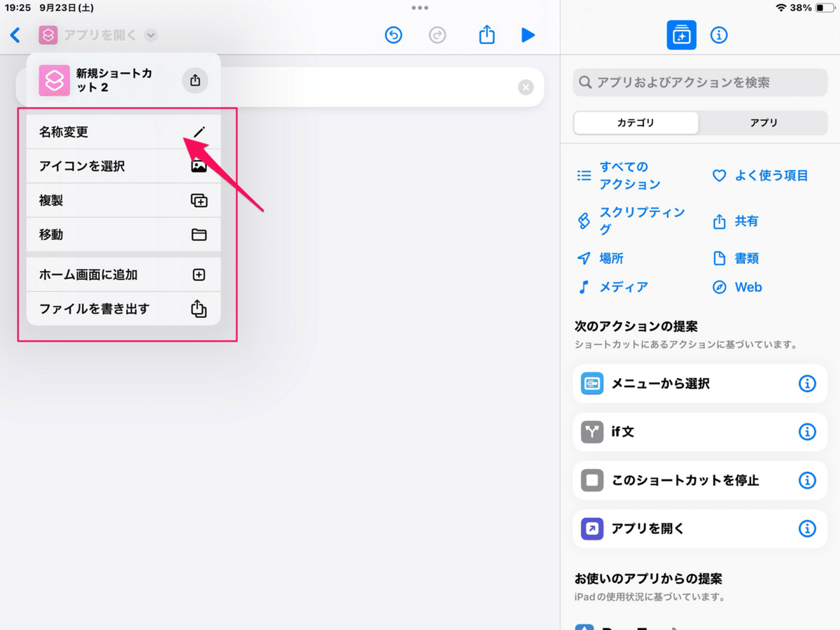Add メニューから選択 action

click(x=700, y=384)
